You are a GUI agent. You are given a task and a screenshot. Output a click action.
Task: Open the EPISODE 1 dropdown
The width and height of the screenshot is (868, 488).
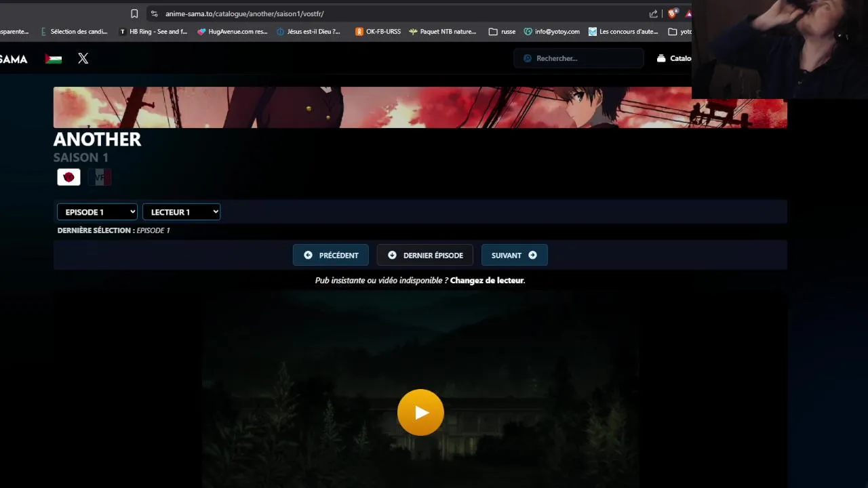pyautogui.click(x=97, y=212)
